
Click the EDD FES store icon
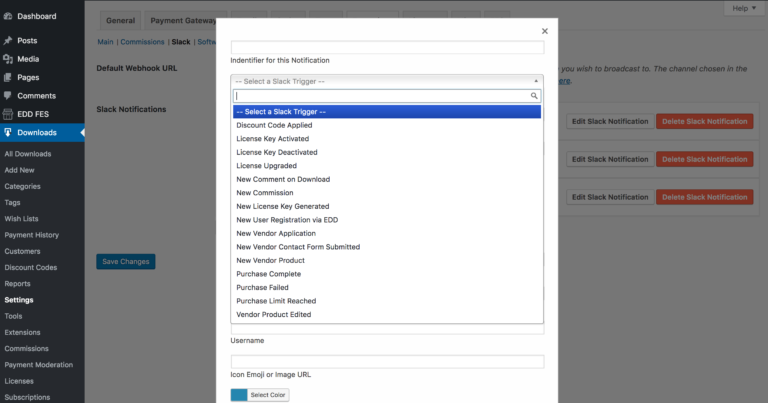coord(8,114)
